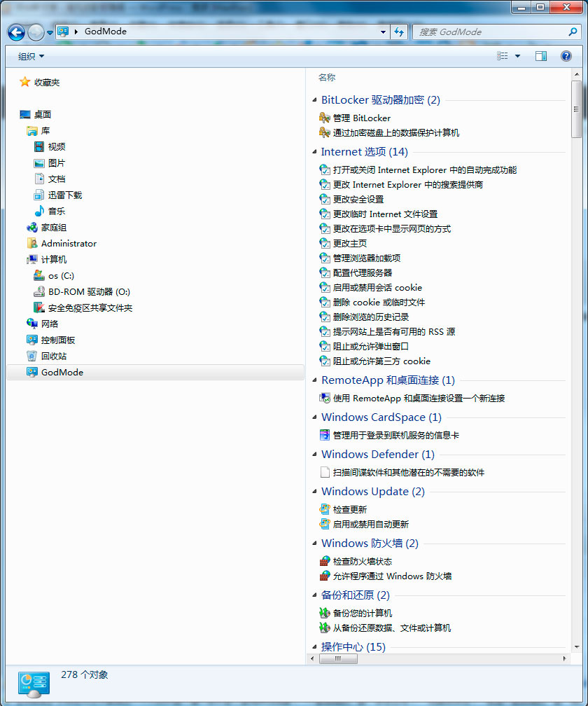Toggle the preview pane icon
The image size is (588, 706).
540,56
